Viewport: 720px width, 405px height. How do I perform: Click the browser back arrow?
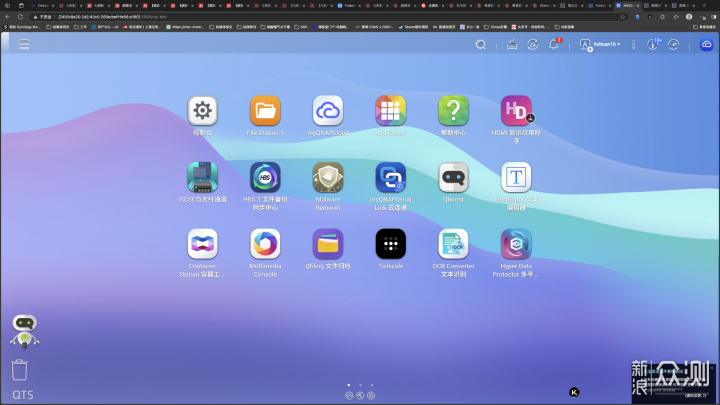pos(8,17)
